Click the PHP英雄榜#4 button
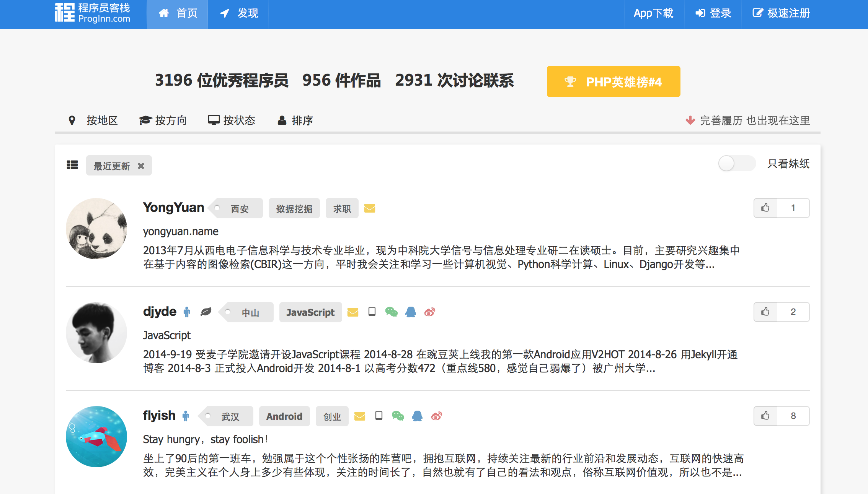The image size is (868, 494). tap(613, 81)
